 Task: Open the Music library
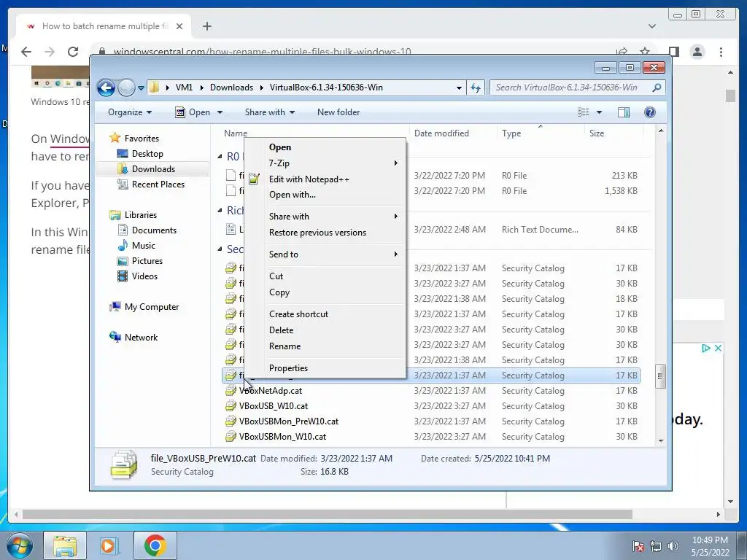point(143,246)
